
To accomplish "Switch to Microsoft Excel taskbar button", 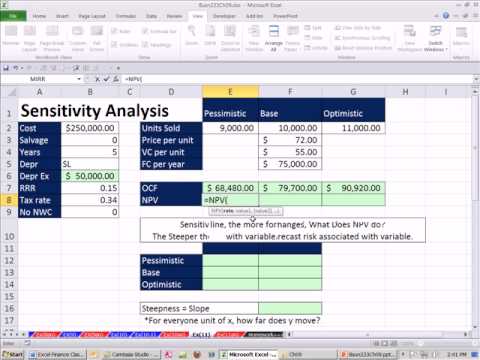I will point(248,354).
